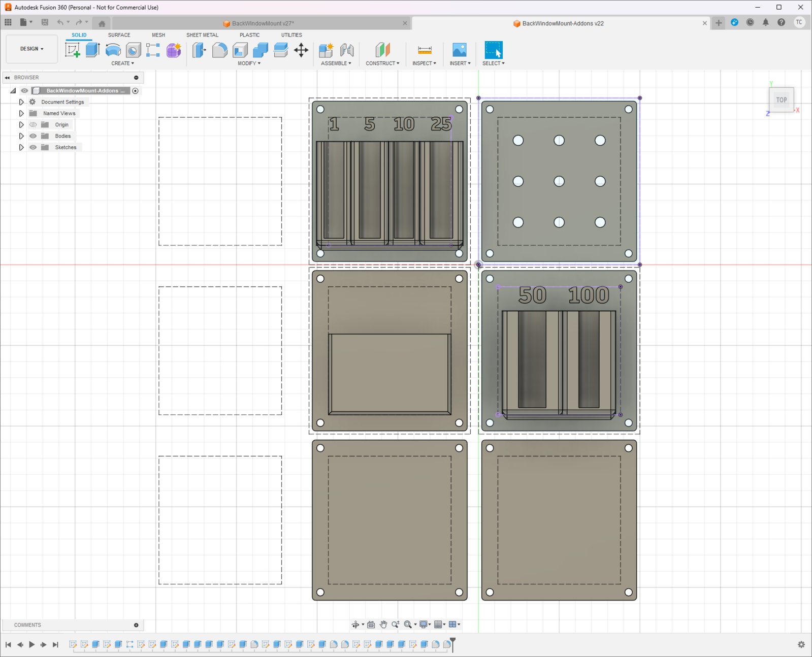Click the Offset Plane construct icon

tap(382, 50)
